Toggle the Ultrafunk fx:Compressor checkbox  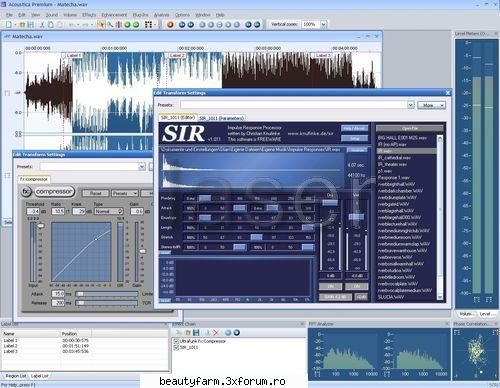tap(176, 341)
